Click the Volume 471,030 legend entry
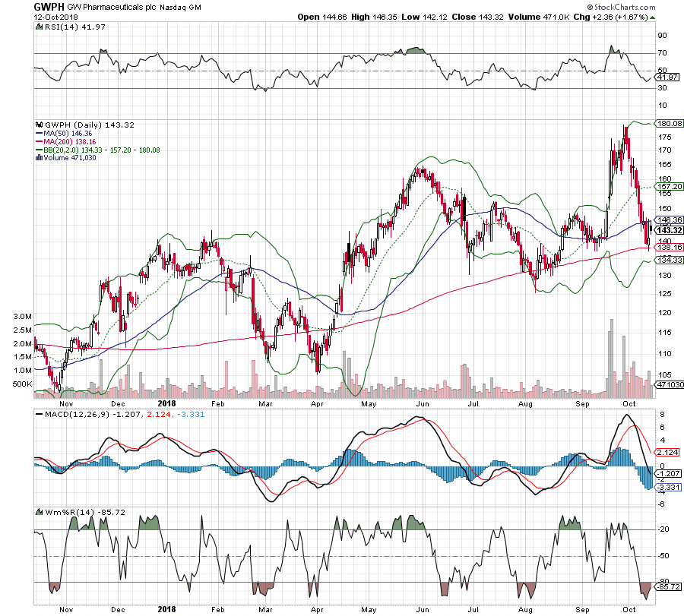Viewport: 684px width, 616px height. coord(70,158)
